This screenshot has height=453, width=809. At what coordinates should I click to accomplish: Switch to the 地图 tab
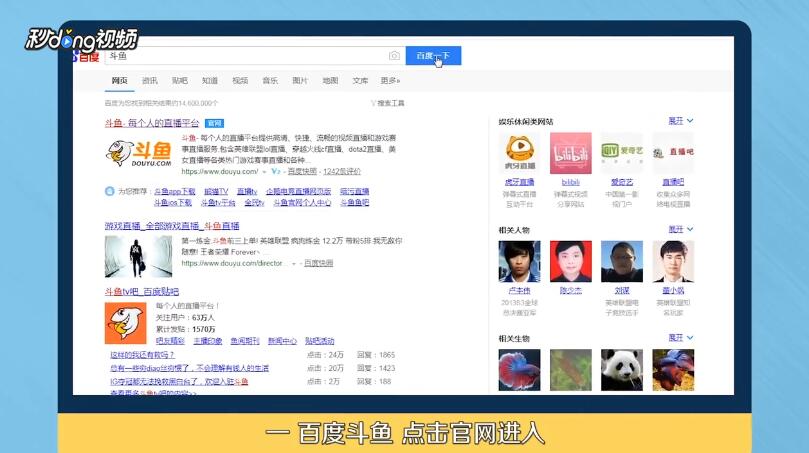tap(330, 80)
